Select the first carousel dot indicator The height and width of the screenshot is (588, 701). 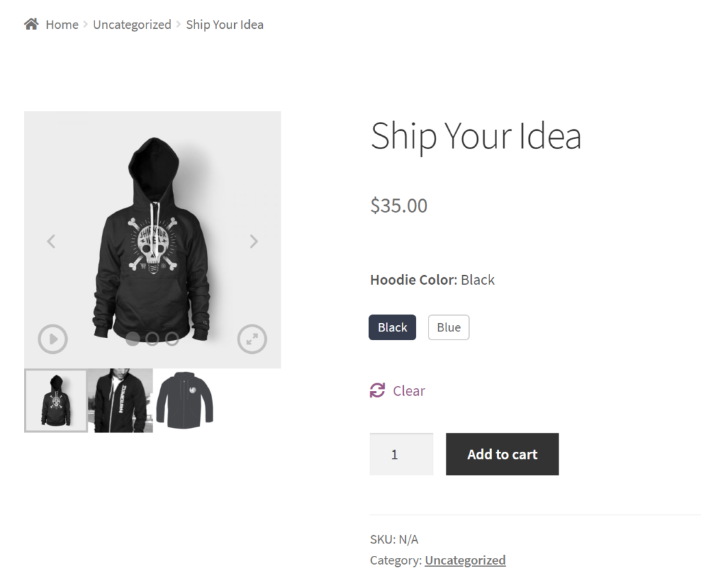[132, 338]
